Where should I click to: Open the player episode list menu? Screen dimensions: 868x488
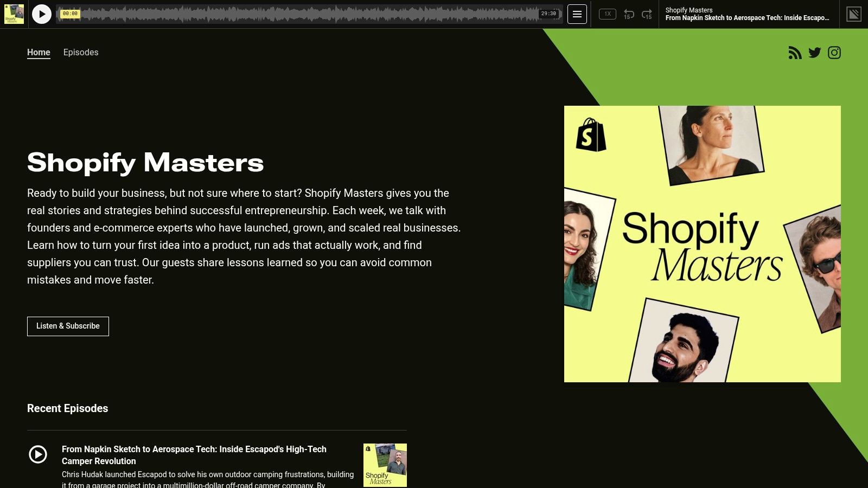[x=577, y=14]
